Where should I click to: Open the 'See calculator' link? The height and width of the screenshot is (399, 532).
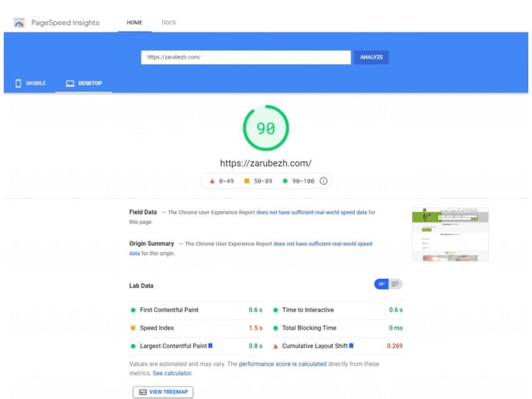pyautogui.click(x=172, y=373)
